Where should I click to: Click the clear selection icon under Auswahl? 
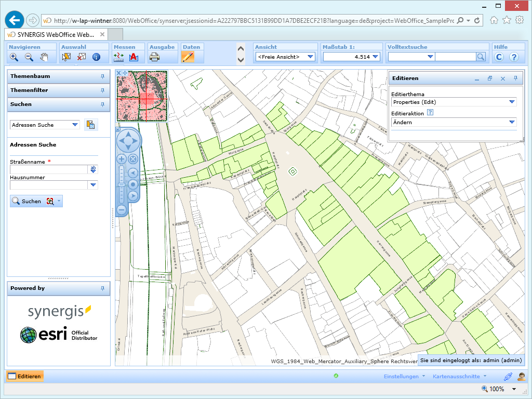(x=81, y=57)
